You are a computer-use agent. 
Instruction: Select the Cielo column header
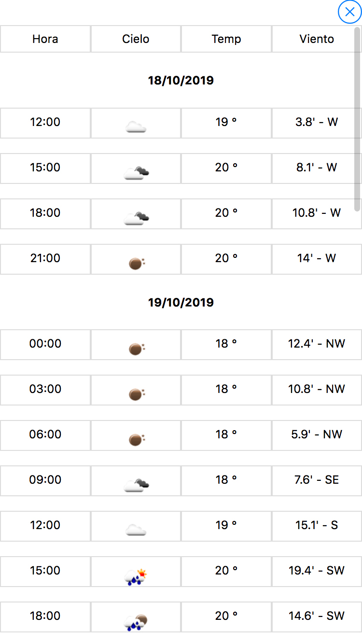pos(136,39)
